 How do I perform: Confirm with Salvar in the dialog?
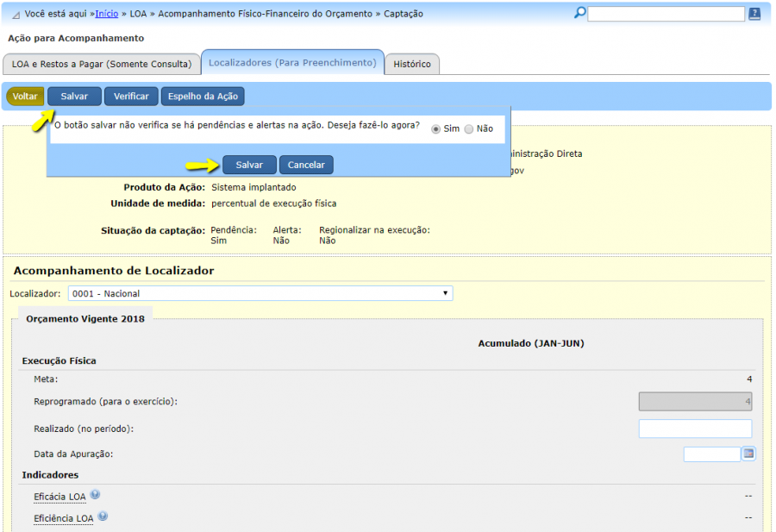(x=249, y=165)
